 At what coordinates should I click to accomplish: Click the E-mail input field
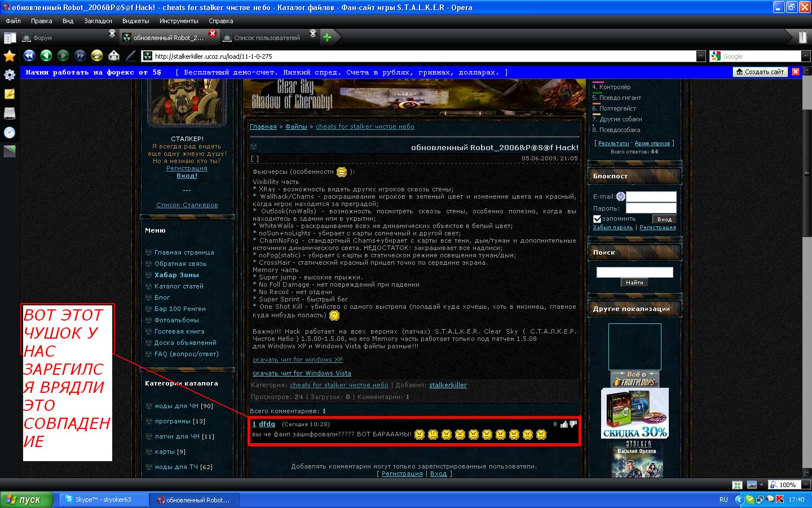pos(651,196)
